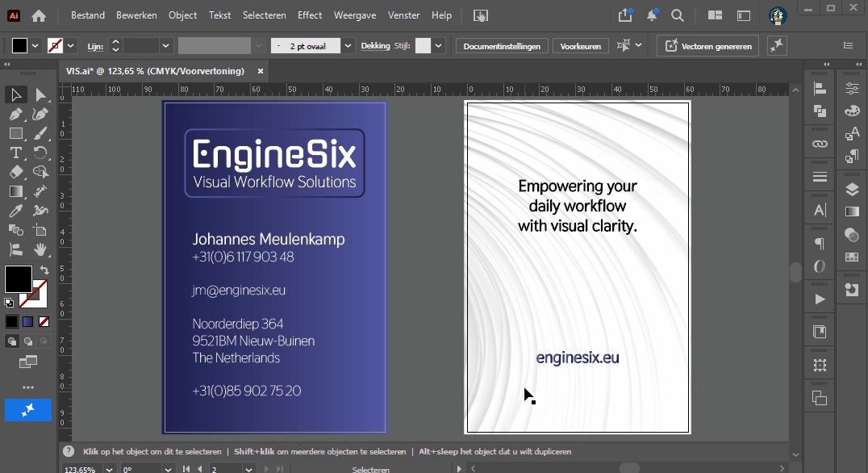
Task: Set paint mode to None
Action: pyautogui.click(x=44, y=321)
